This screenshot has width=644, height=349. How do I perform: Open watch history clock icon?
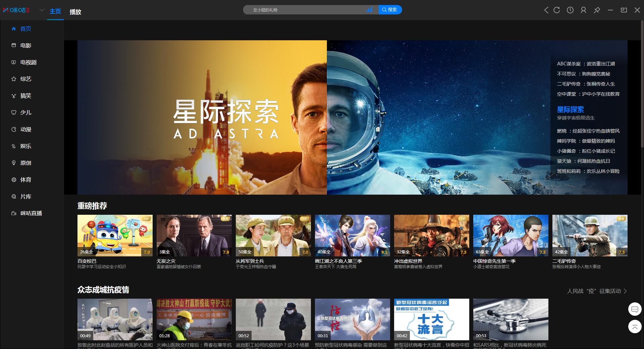[570, 10]
